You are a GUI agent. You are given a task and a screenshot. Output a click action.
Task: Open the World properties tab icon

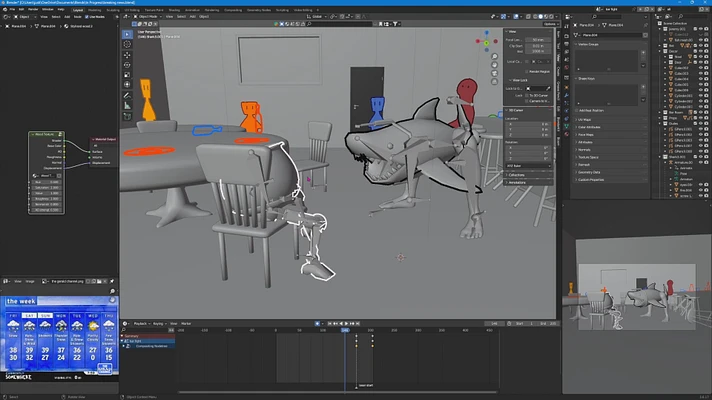pos(566,68)
